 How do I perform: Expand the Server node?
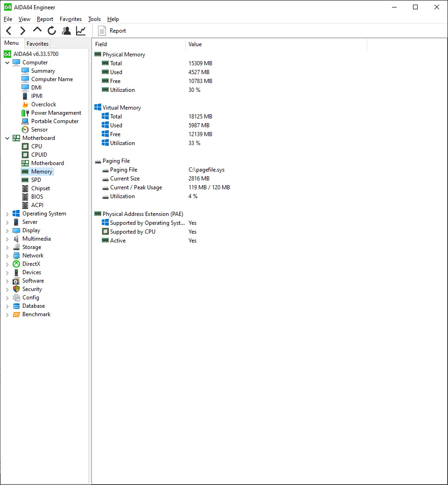coord(7,222)
